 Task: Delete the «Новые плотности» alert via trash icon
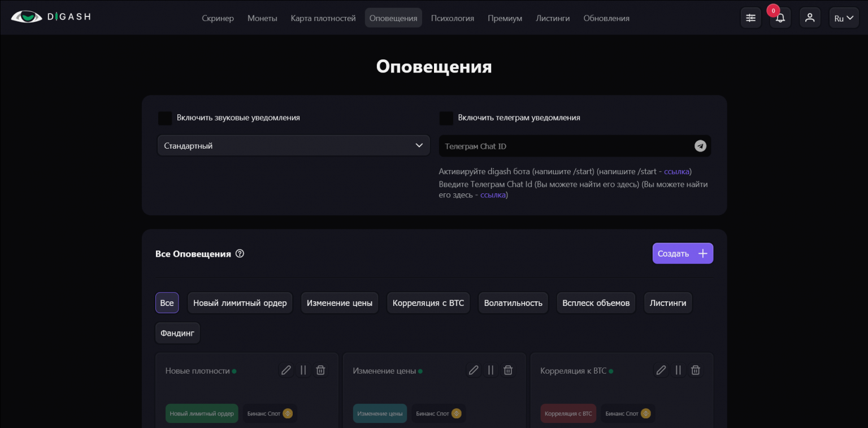click(320, 370)
